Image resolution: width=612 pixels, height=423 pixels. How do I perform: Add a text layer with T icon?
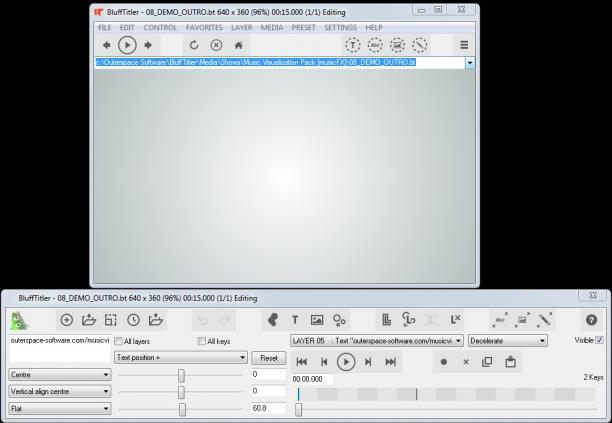point(295,320)
